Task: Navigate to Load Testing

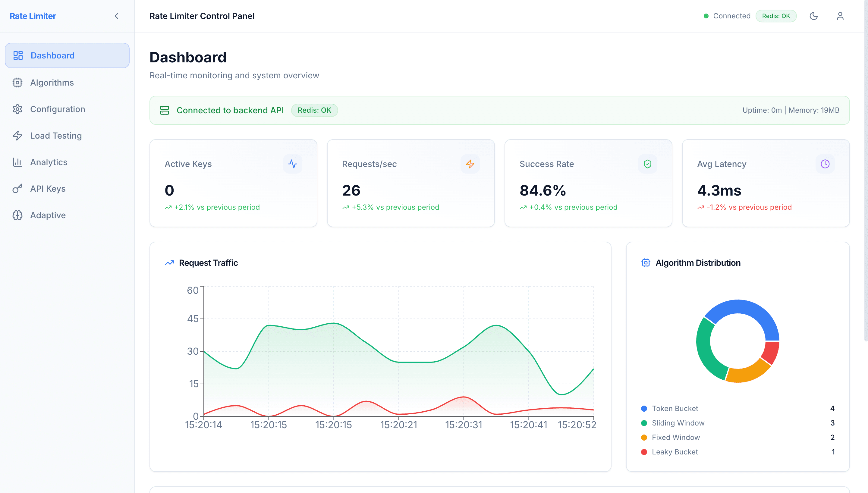Action: point(56,136)
